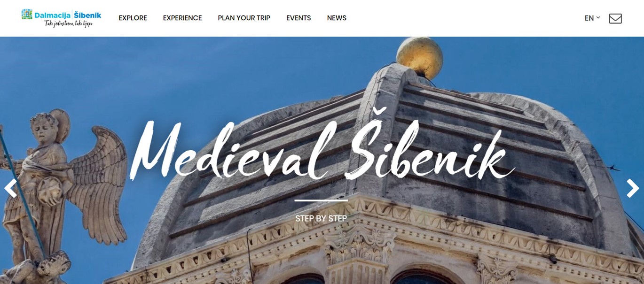The height and width of the screenshot is (284, 644).
Task: Click the Dalmacija Šibenik logo text
Action: click(68, 15)
